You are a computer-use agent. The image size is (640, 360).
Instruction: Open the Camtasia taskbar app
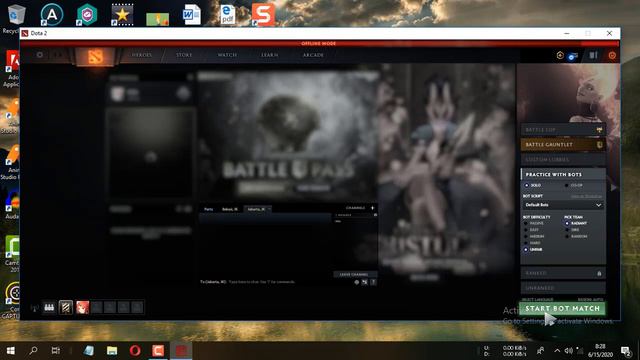158,351
